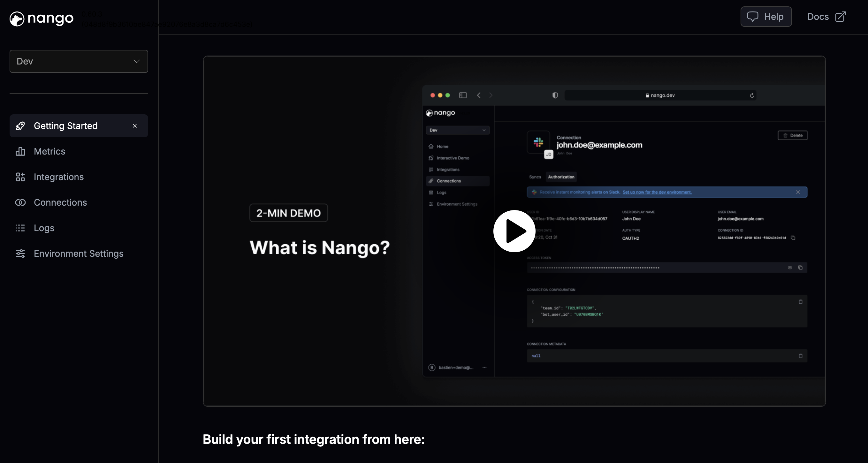Image resolution: width=868 pixels, height=463 pixels.
Task: Dismiss the Getting Started entry
Action: [x=135, y=126]
